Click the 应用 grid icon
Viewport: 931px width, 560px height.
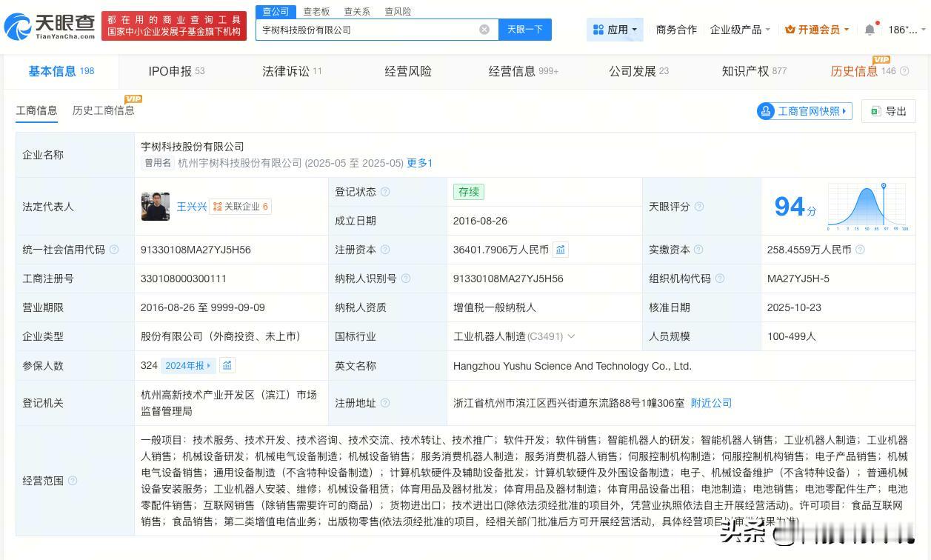click(x=598, y=30)
